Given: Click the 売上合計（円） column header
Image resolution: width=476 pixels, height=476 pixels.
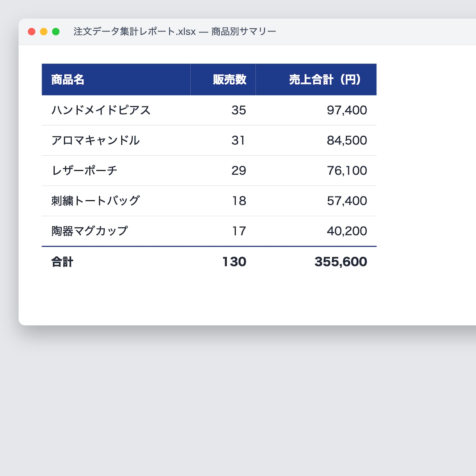Looking at the screenshot, I should point(316,80).
